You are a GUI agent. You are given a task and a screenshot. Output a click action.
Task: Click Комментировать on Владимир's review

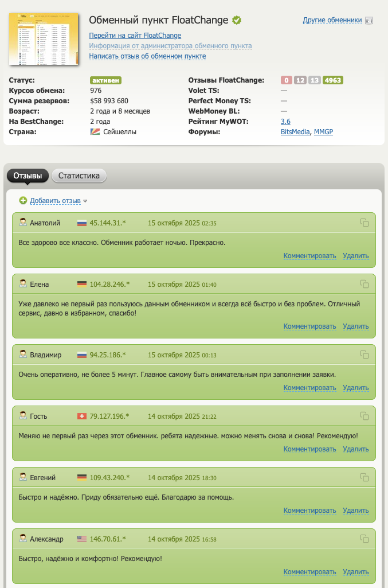click(309, 388)
